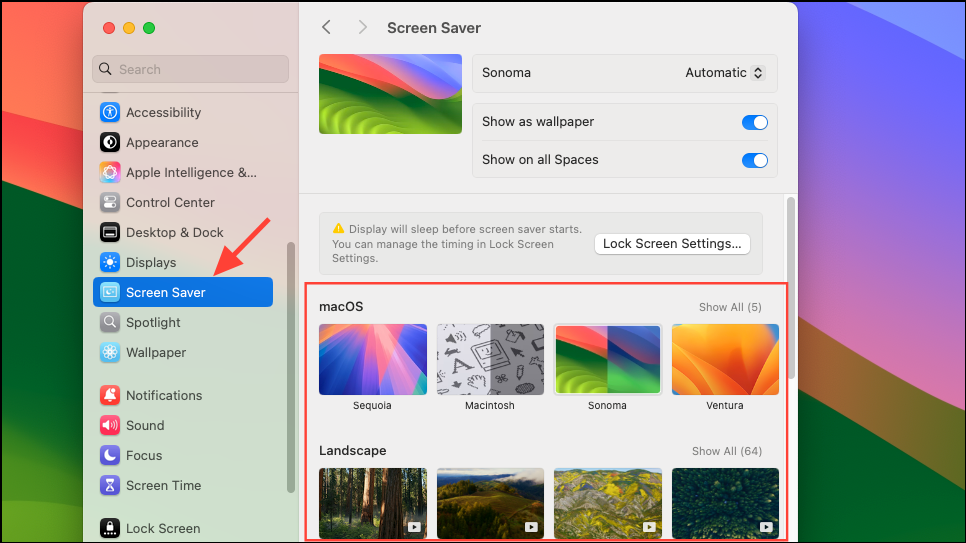Choose the Ventura screen saver thumbnail
Screen dimensions: 966x543
[x=725, y=359]
